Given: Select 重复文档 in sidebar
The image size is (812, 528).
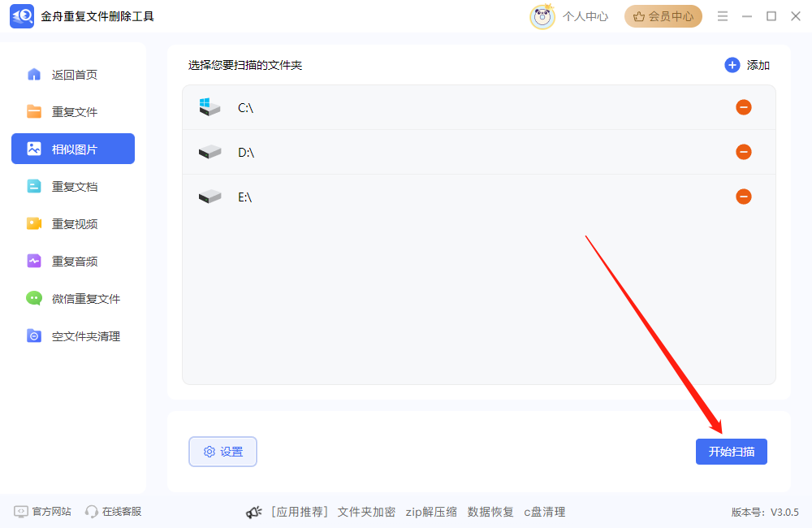Looking at the screenshot, I should (x=73, y=187).
